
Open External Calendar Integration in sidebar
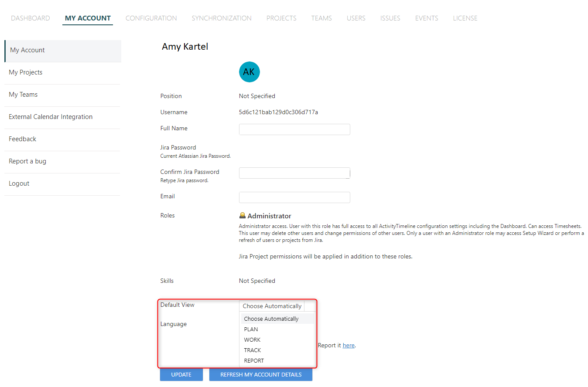(x=51, y=117)
